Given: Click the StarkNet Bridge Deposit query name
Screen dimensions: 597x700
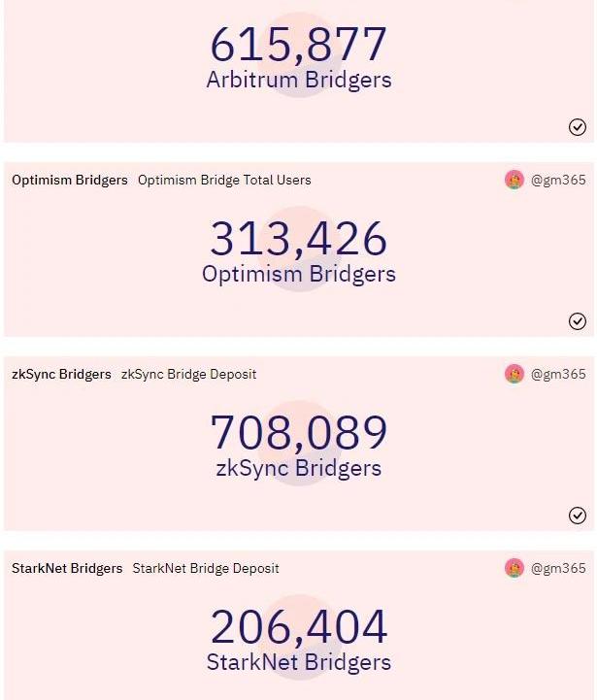Looking at the screenshot, I should pos(206,568).
